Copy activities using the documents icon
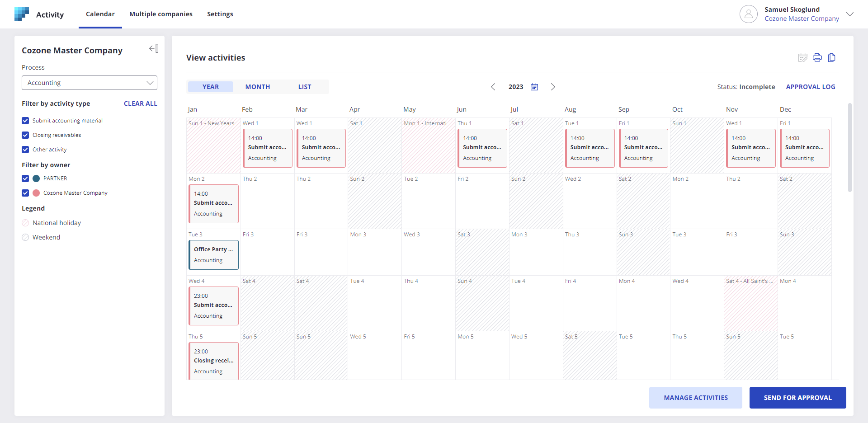Image resolution: width=868 pixels, height=423 pixels. tap(831, 57)
